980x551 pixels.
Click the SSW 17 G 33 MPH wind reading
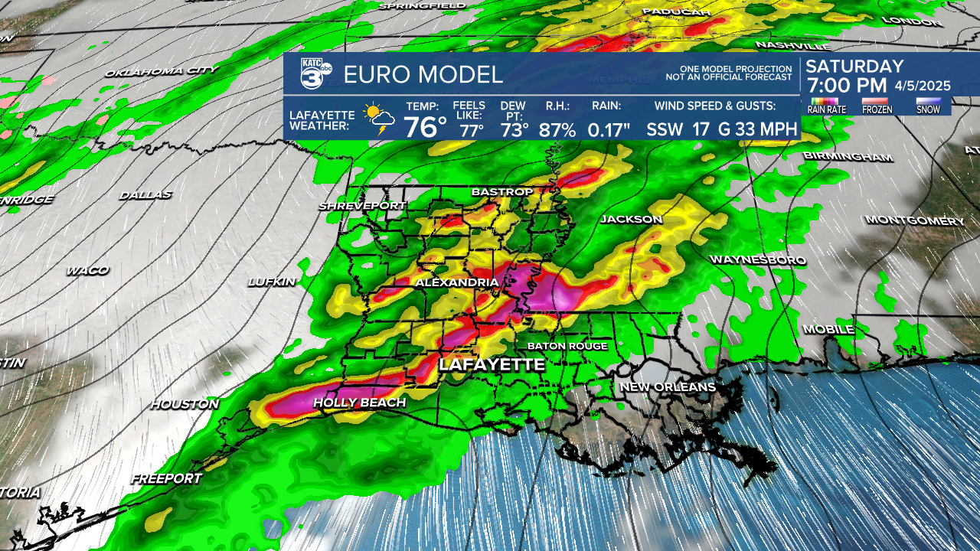click(722, 130)
